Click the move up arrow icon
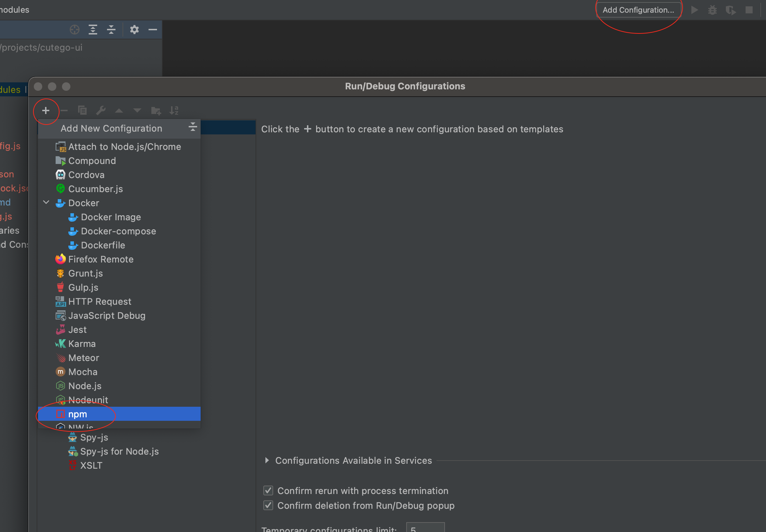 [119, 110]
